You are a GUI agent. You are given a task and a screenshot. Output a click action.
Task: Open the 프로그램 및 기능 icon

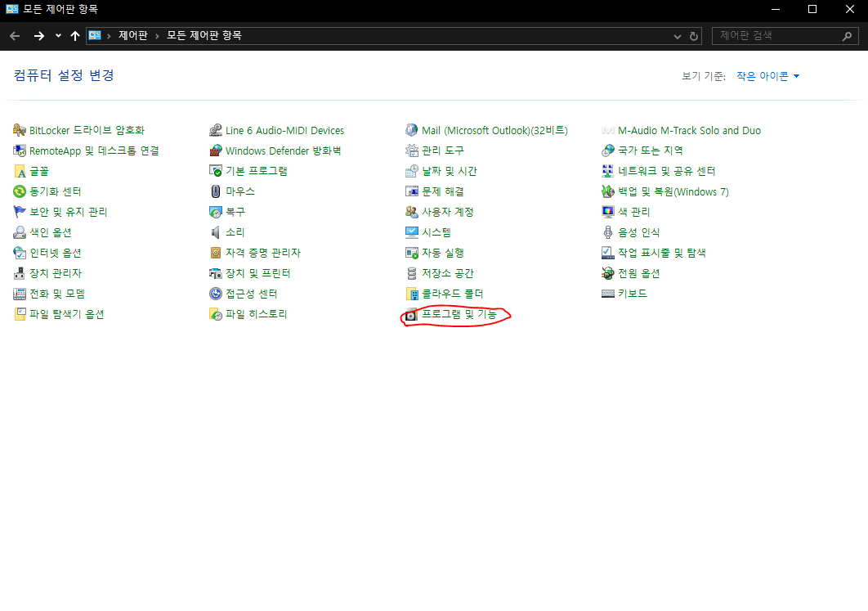click(412, 315)
